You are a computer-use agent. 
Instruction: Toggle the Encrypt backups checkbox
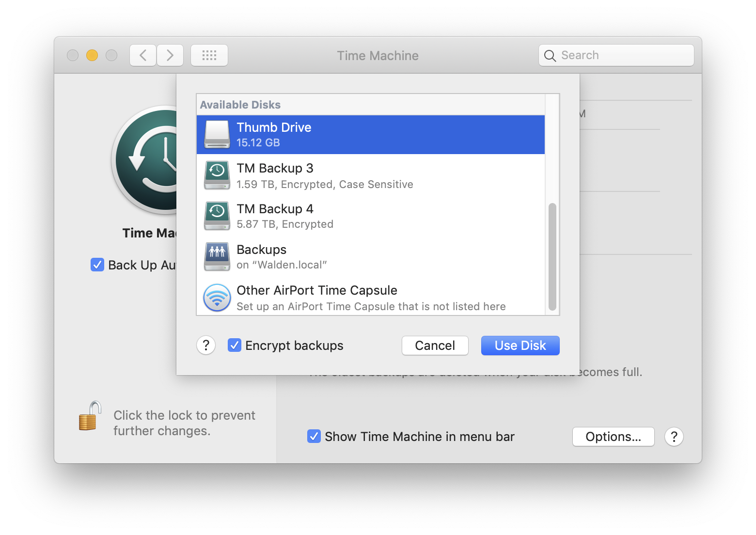click(x=235, y=346)
